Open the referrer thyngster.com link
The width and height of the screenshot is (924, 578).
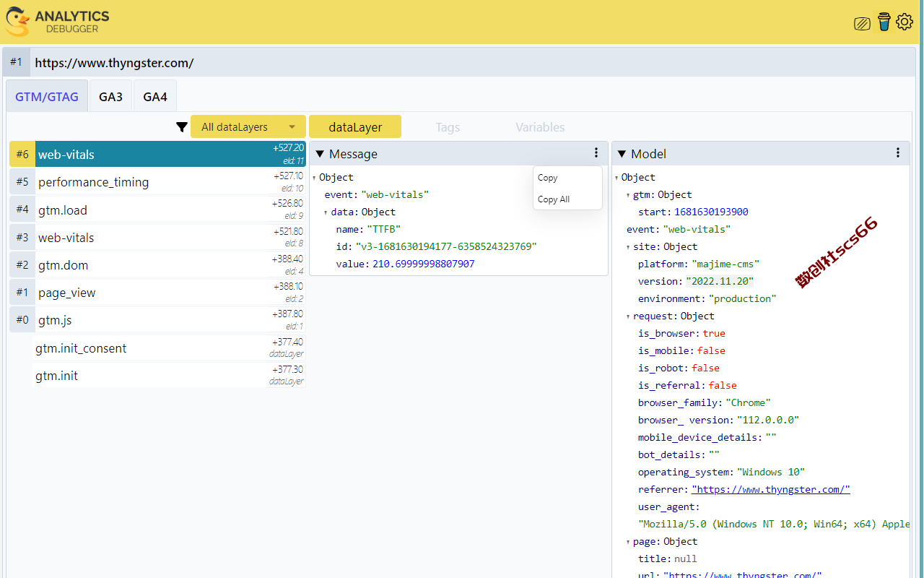(x=771, y=489)
